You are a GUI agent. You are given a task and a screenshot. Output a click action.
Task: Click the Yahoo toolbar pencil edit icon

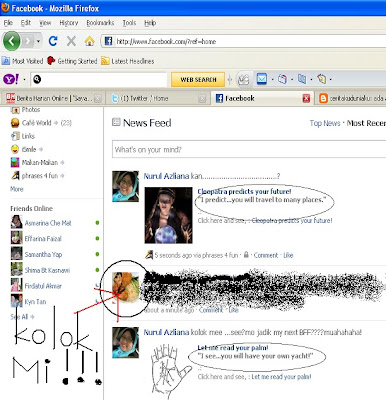click(243, 79)
